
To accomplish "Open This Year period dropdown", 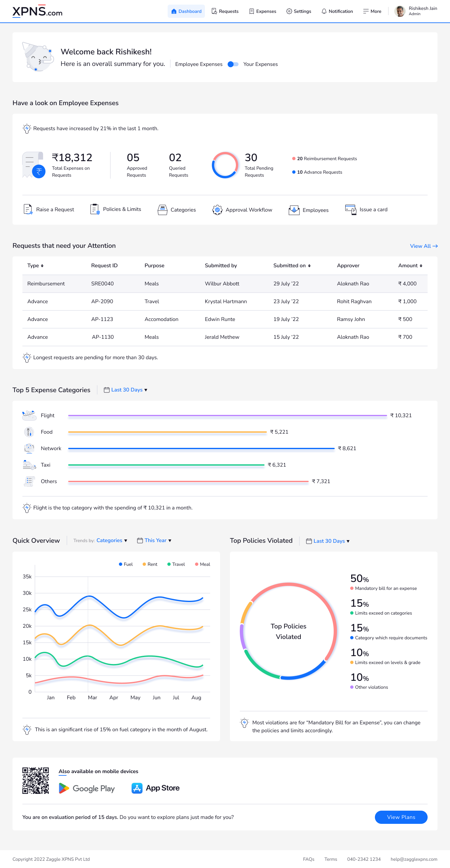I will coord(154,540).
